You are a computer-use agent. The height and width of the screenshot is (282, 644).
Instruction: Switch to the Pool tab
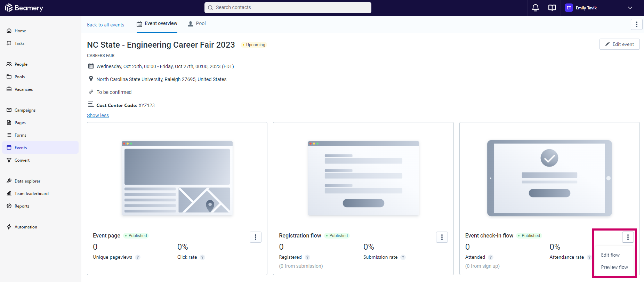[x=197, y=24]
